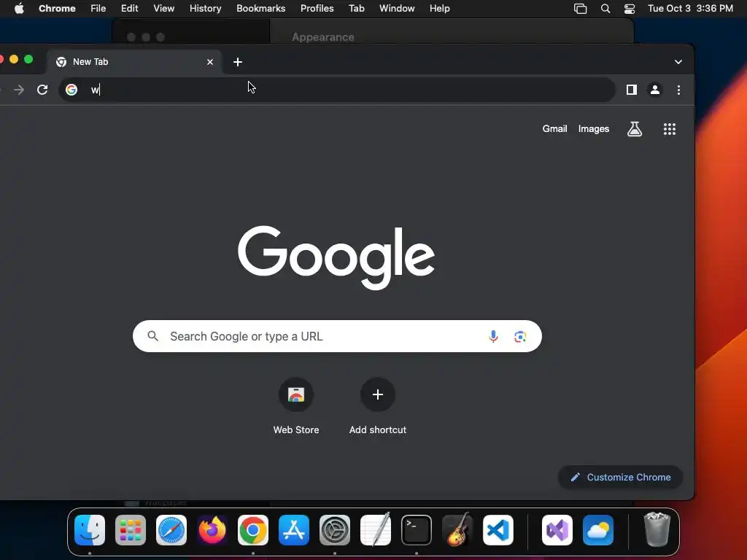Open the Profiles menu
The image size is (747, 560).
317,8
